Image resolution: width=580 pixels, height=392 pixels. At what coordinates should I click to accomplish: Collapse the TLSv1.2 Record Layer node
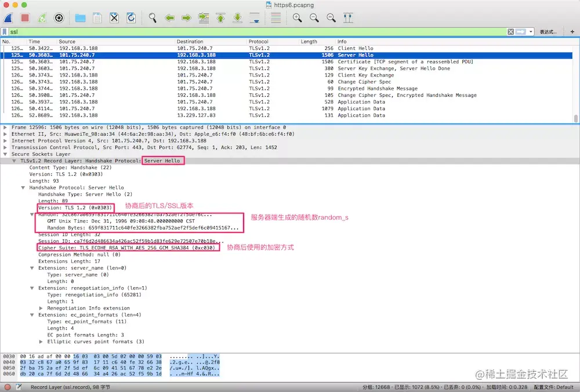(14, 161)
